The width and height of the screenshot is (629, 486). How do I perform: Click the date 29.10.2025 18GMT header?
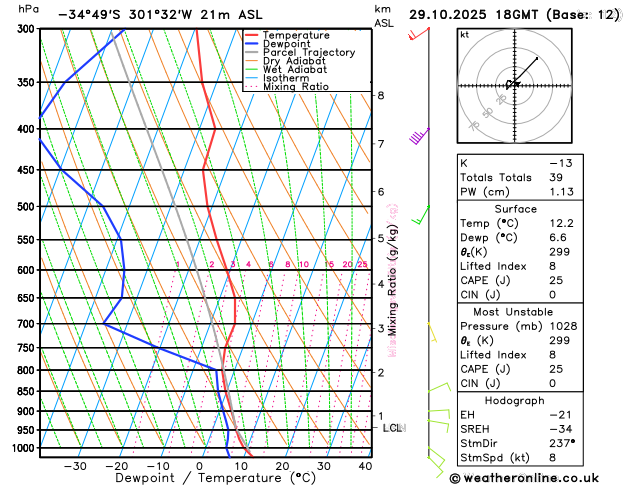click(473, 15)
